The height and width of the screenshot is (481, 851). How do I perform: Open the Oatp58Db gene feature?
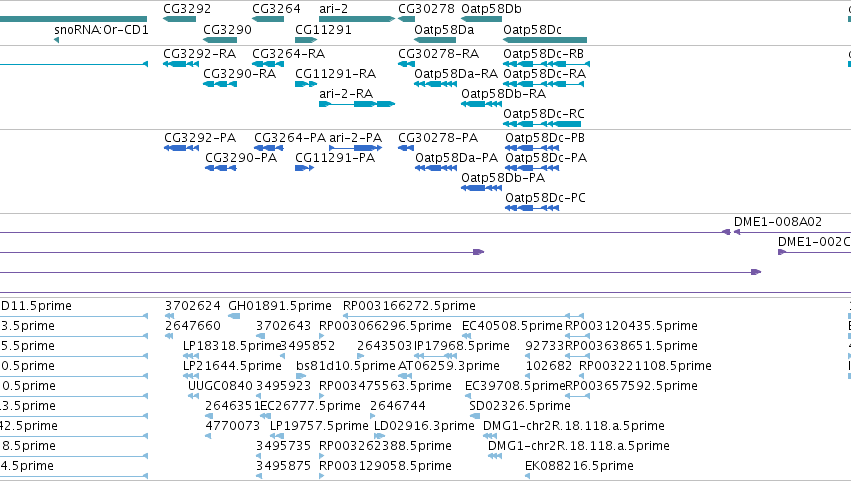[481, 19]
